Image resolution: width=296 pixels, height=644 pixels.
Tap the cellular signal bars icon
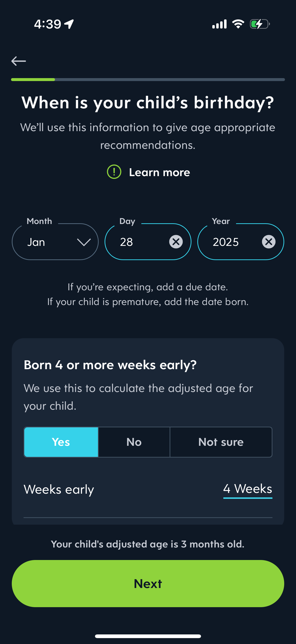click(x=219, y=24)
